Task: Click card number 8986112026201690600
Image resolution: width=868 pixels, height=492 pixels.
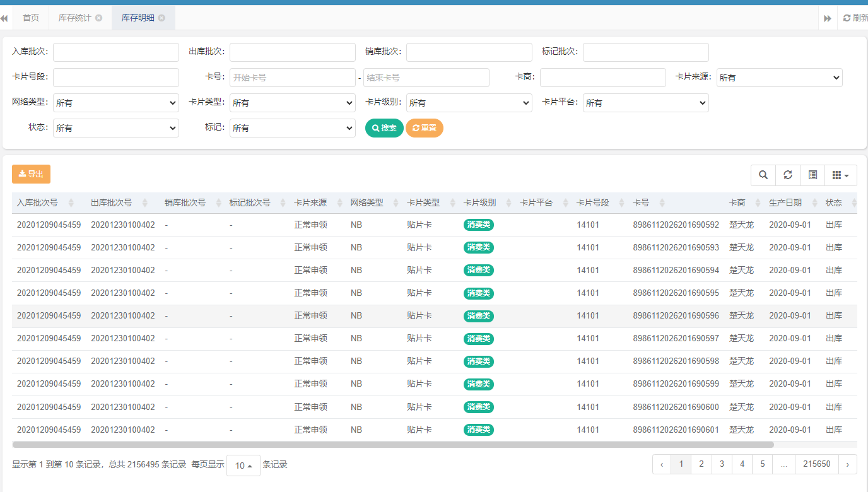Action: [676, 407]
